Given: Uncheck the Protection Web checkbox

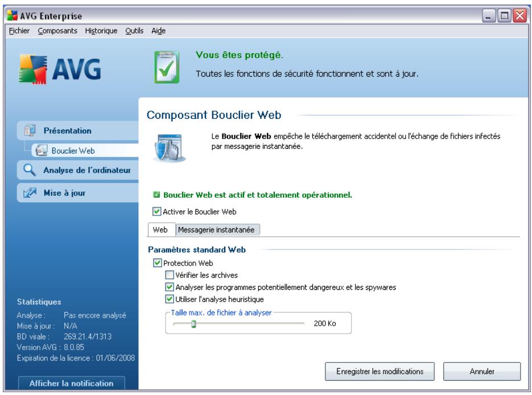Looking at the screenshot, I should tap(157, 263).
